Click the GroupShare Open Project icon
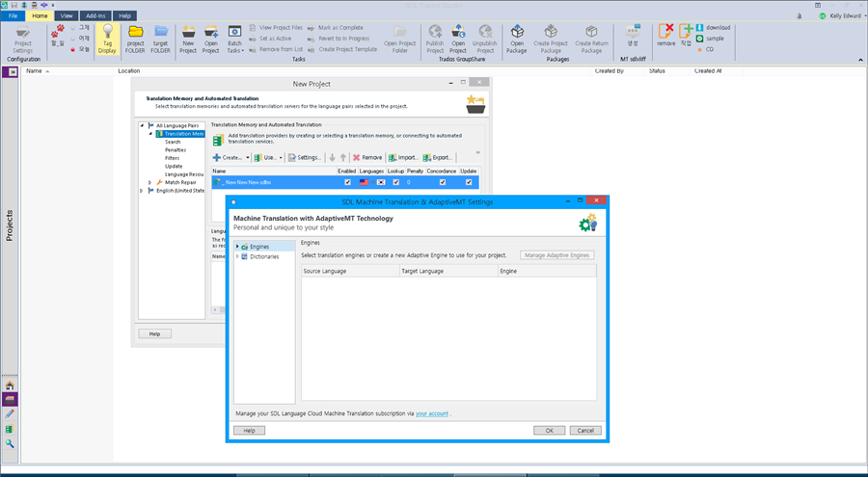The height and width of the screenshot is (477, 868). 458,32
